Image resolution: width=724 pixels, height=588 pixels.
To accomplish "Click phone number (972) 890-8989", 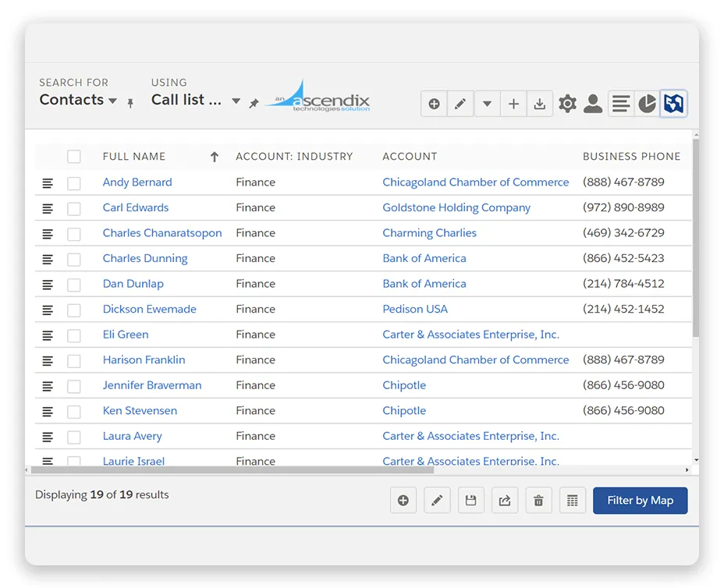I will coord(623,207).
